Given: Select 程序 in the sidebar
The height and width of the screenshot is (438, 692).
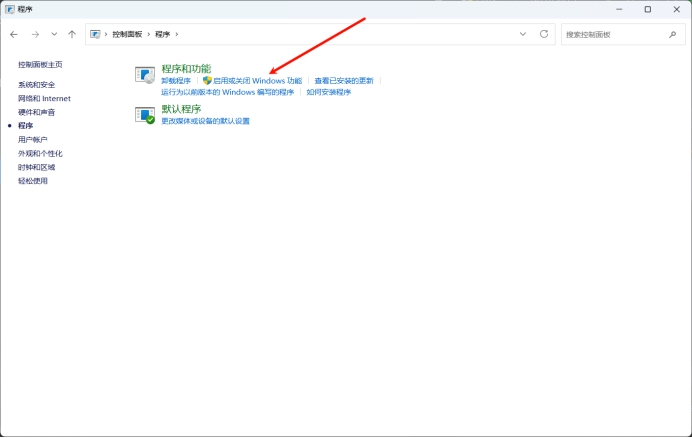Looking at the screenshot, I should click(26, 126).
